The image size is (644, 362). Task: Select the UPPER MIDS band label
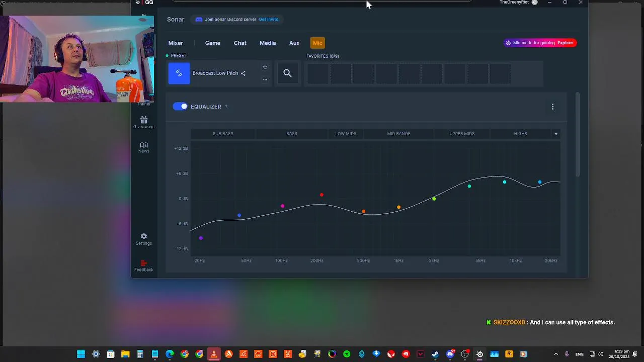coord(462,134)
